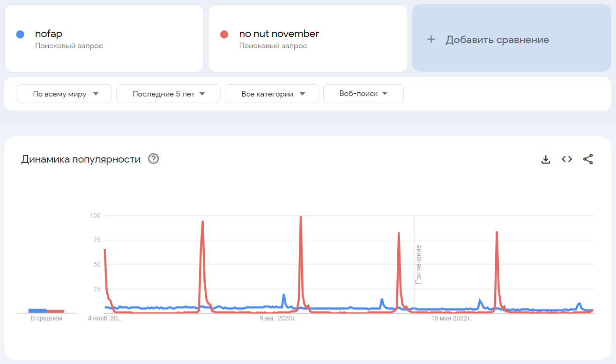The image size is (616, 364).
Task: Click the blue dot beside nofap
Action: pos(20,34)
